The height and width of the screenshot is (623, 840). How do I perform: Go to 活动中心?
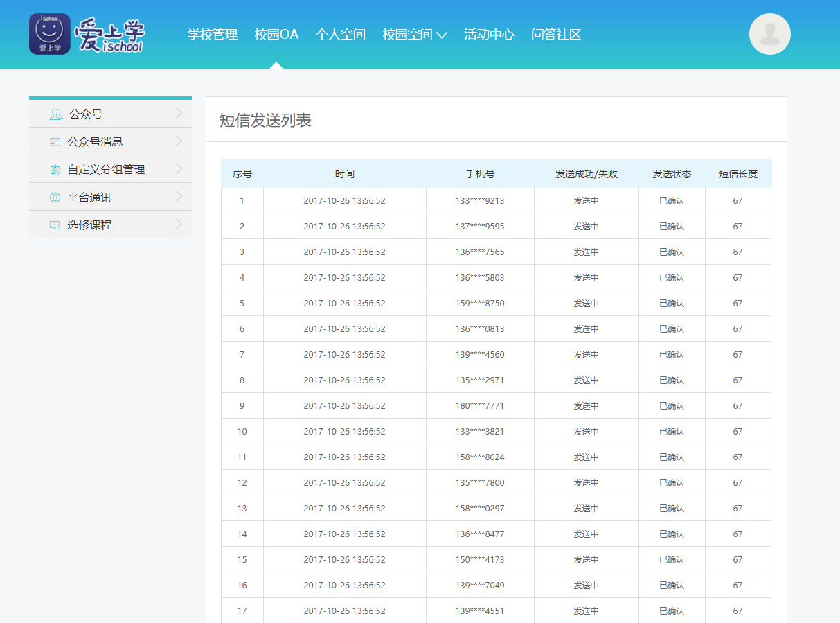coord(489,35)
